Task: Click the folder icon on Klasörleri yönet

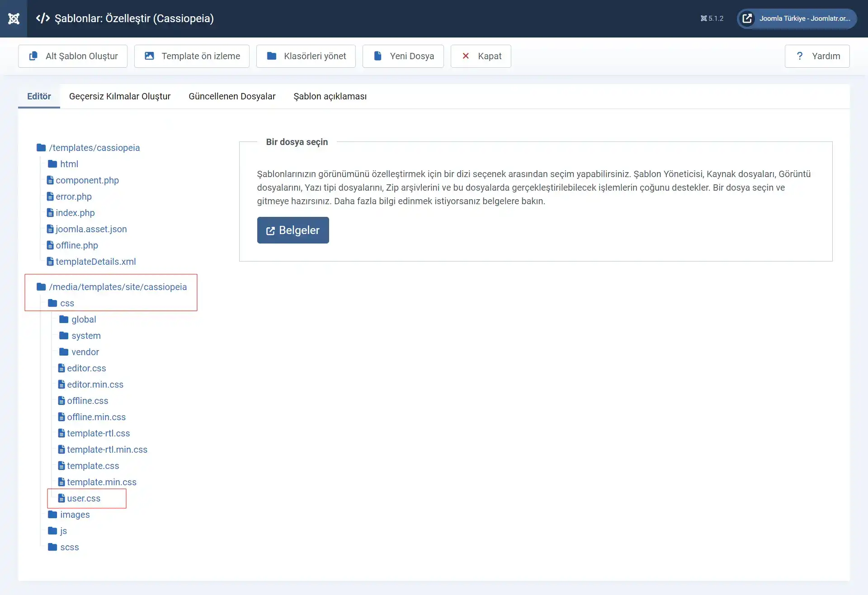Action: [272, 56]
